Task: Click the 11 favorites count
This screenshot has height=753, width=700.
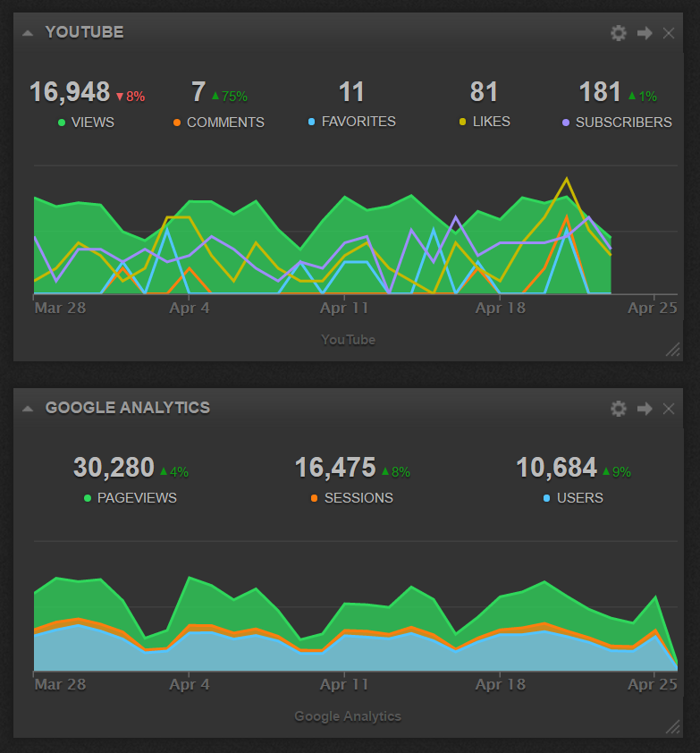Action: pos(351,92)
